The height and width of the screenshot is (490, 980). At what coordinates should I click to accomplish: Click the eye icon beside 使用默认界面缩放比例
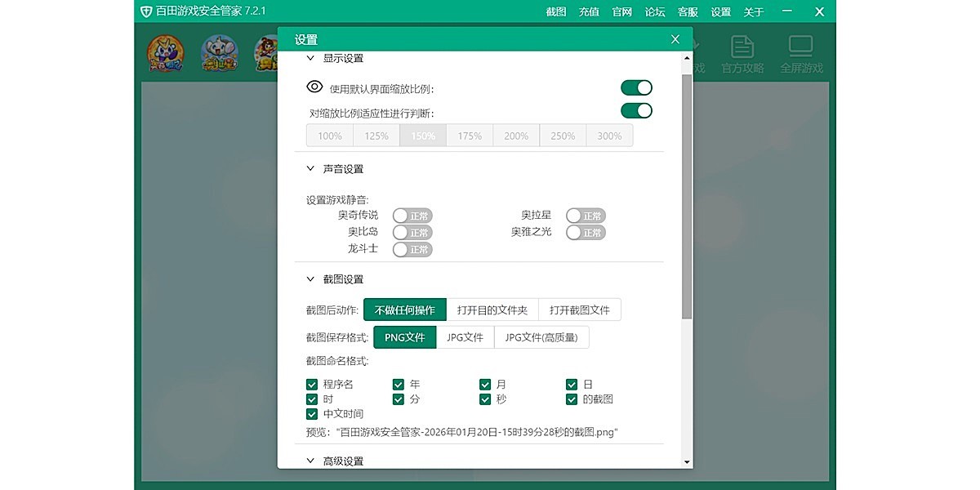(314, 87)
